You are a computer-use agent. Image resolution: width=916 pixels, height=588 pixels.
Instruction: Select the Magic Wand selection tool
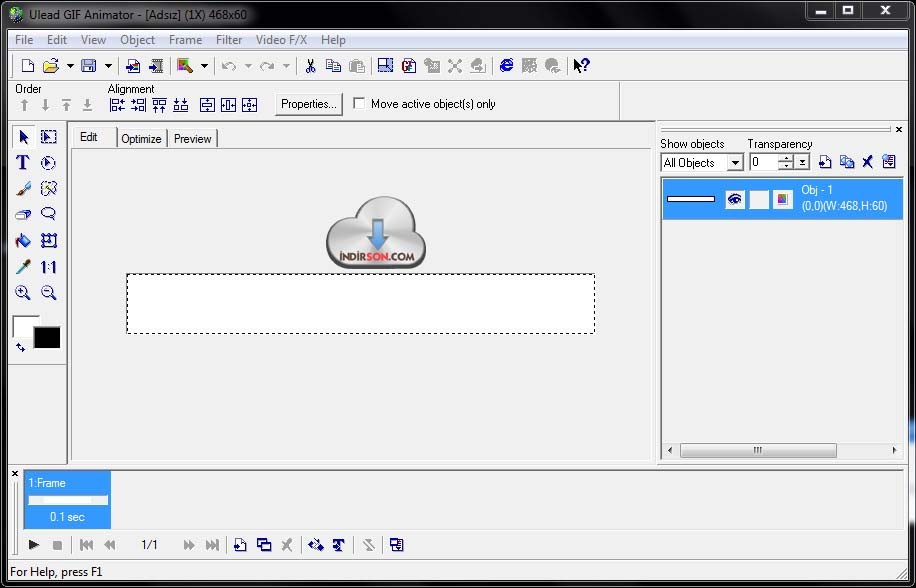pos(48,189)
